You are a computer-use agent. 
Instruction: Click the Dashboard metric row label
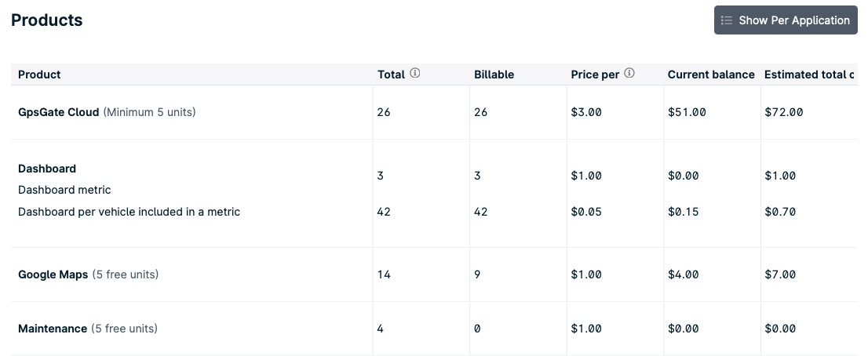64,191
